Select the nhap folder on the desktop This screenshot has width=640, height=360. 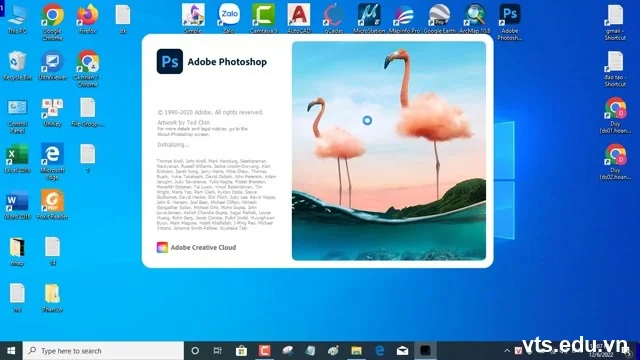click(17, 251)
